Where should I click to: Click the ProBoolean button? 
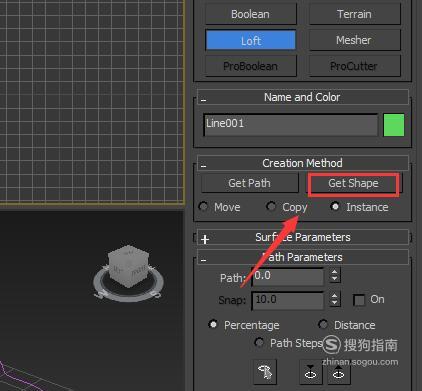[251, 66]
